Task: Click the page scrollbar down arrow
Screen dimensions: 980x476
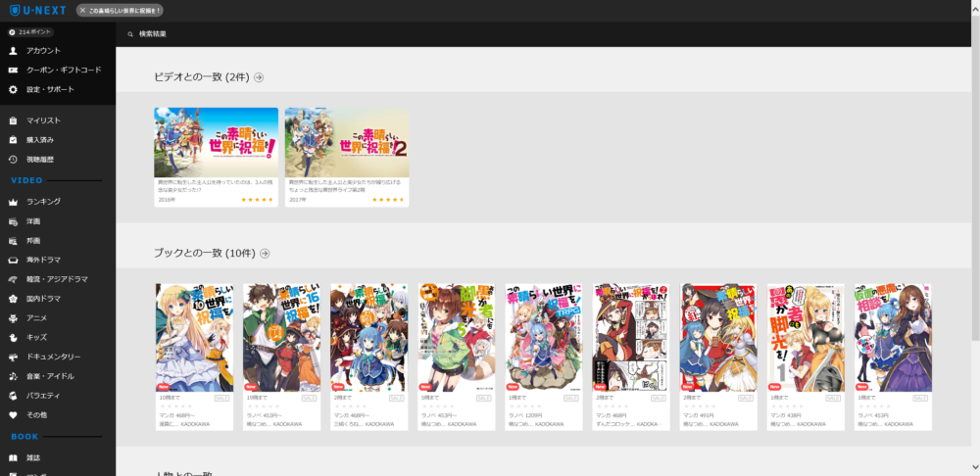Action: point(975,467)
